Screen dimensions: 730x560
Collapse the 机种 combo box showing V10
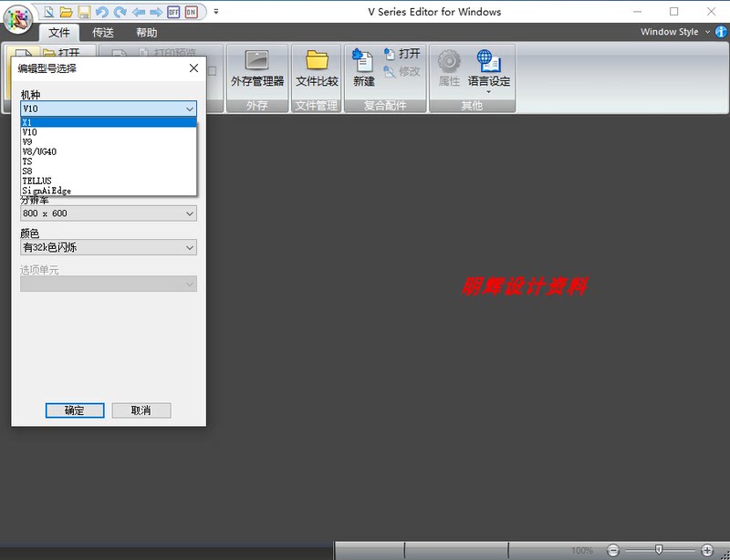109,109
